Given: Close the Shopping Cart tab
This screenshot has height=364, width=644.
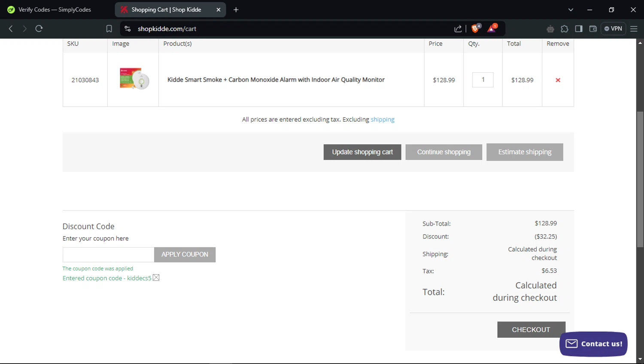Looking at the screenshot, I should [218, 9].
